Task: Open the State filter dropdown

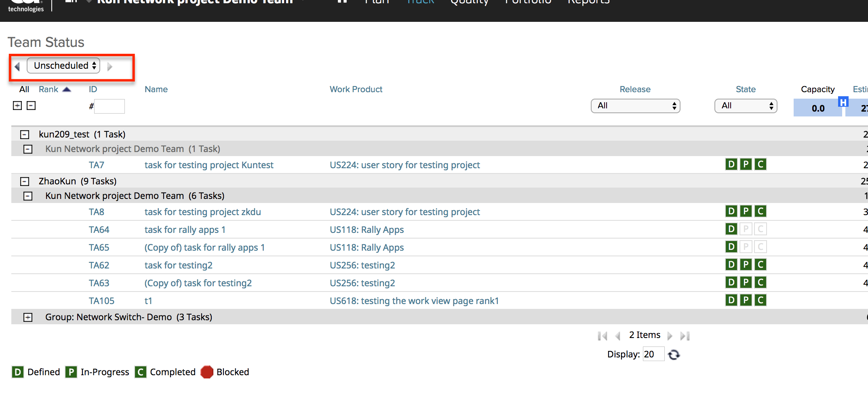Action: point(746,106)
